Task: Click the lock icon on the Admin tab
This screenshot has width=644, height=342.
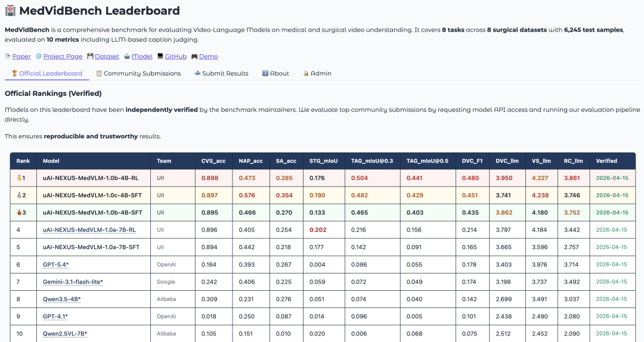Action: 306,73
